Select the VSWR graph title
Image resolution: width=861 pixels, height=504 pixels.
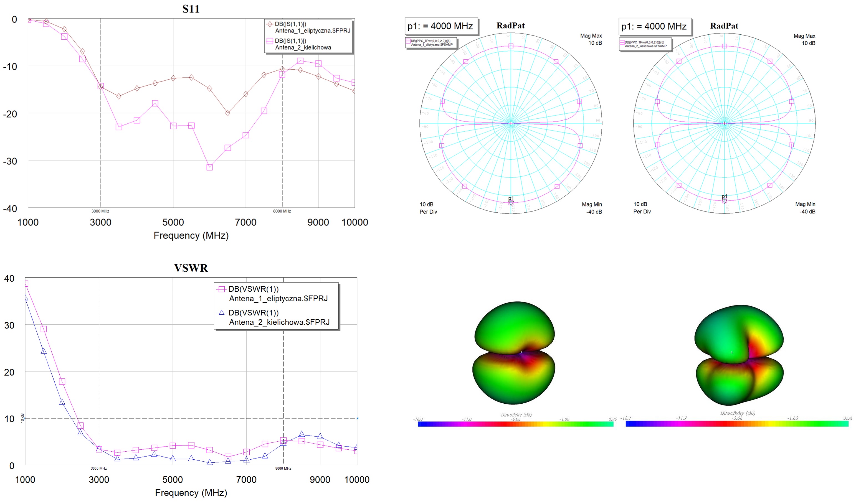pos(191,268)
